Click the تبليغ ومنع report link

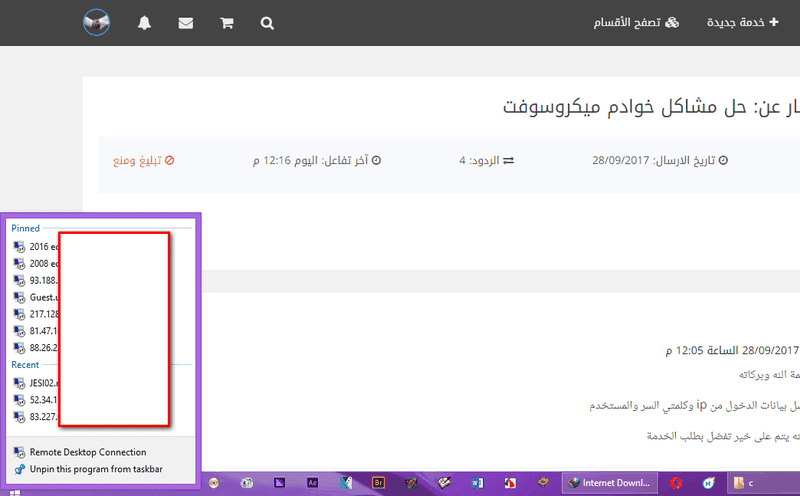click(x=142, y=160)
